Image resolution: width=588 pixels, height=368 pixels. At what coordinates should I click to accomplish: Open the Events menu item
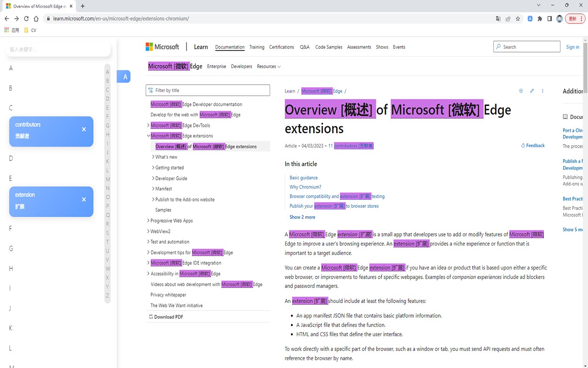click(x=399, y=47)
